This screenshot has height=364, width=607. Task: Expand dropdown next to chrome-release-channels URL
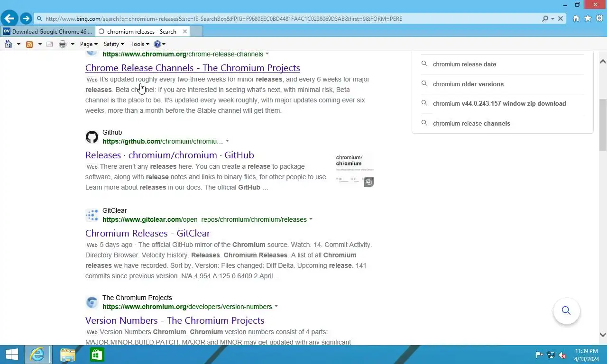pos(267,54)
